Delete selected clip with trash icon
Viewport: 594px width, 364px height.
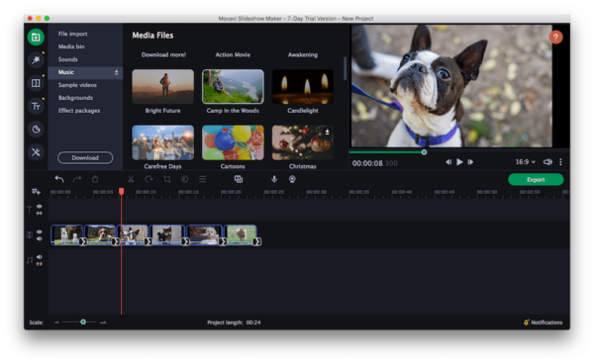point(95,179)
